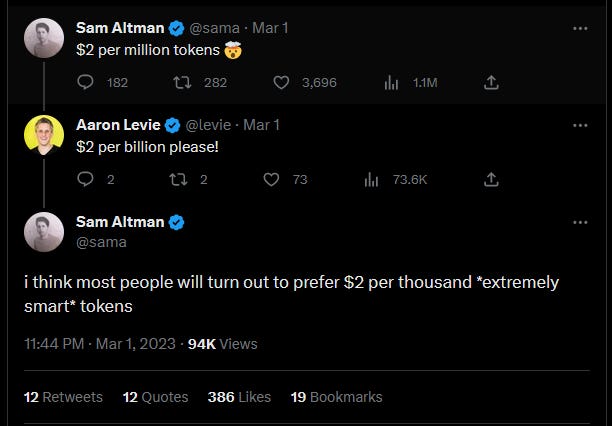Share Aaron Levie's tweet
The height and width of the screenshot is (426, 612).
click(491, 180)
